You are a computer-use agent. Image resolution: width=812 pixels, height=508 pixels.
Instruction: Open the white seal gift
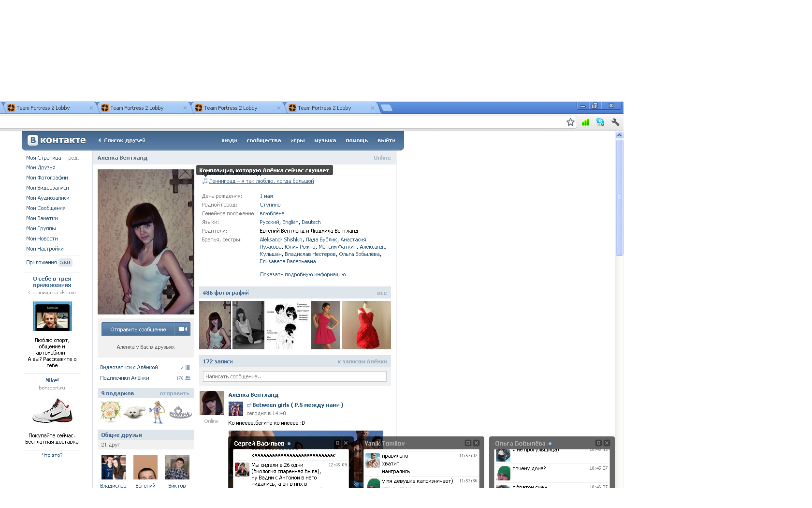[x=134, y=413]
